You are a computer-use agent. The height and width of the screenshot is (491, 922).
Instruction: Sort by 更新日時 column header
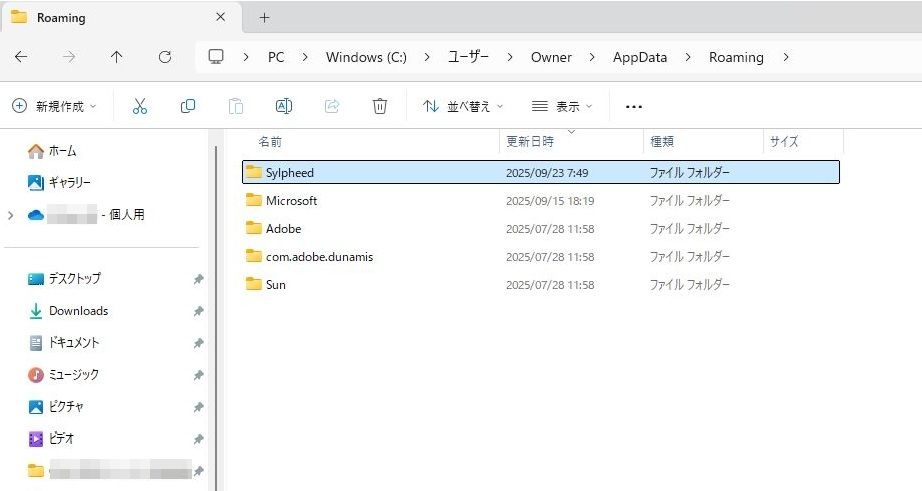pos(530,142)
